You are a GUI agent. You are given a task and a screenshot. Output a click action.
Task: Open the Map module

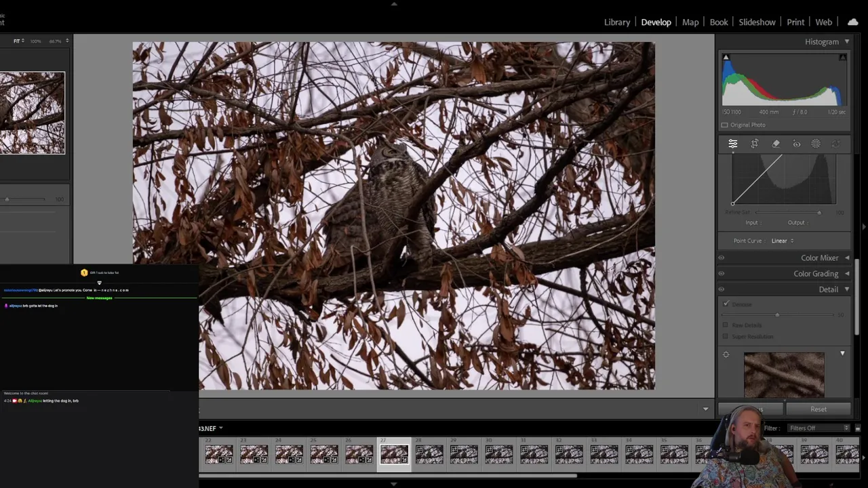[x=690, y=22]
